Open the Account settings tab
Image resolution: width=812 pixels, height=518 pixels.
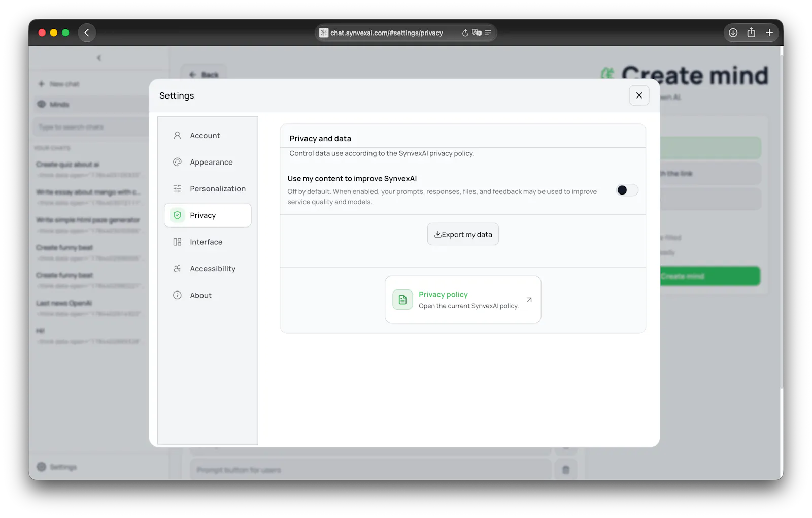208,136
